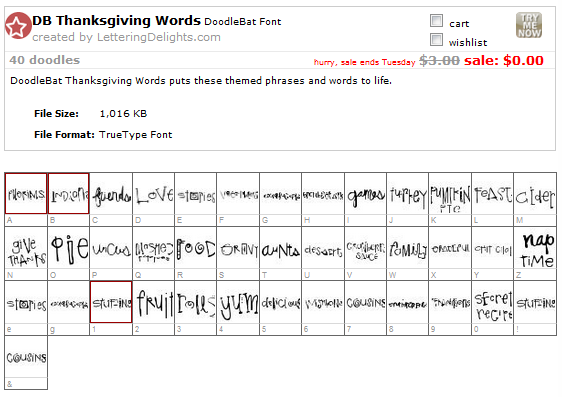Select the family doodle for key W
This screenshot has height=397, width=562.
(408, 248)
